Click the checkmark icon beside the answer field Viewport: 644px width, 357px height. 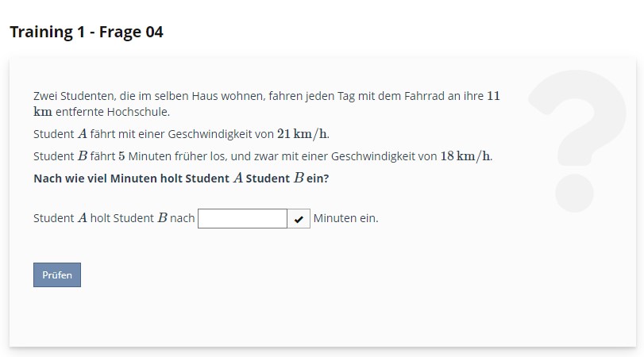click(x=299, y=219)
